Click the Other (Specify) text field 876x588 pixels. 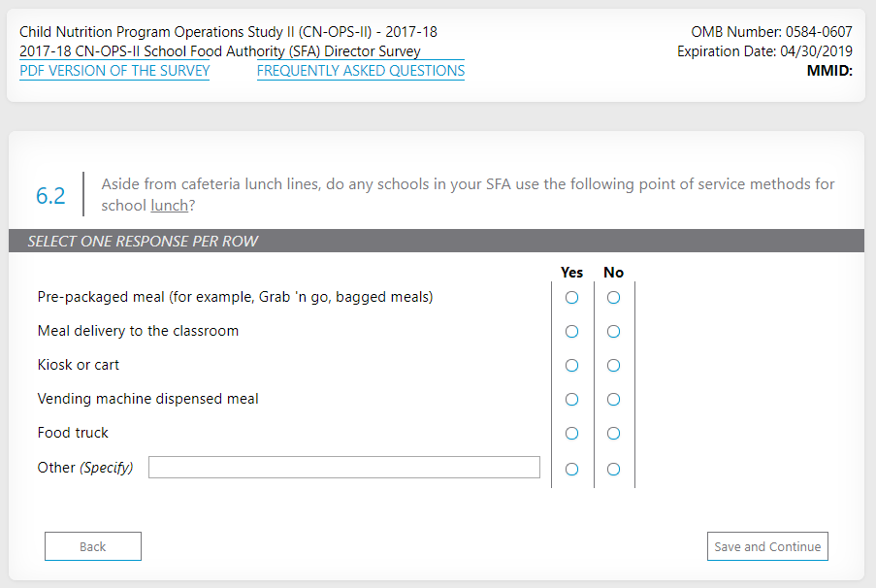343,468
